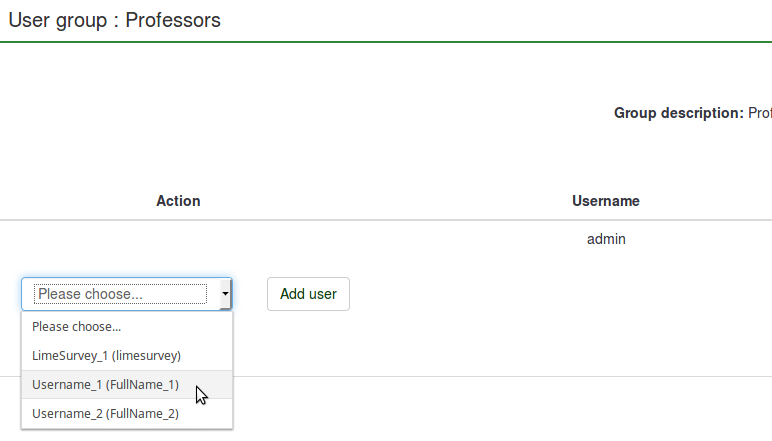Click the empty Action cell beside admin
Image resolution: width=772 pixels, height=441 pixels.
pos(178,240)
